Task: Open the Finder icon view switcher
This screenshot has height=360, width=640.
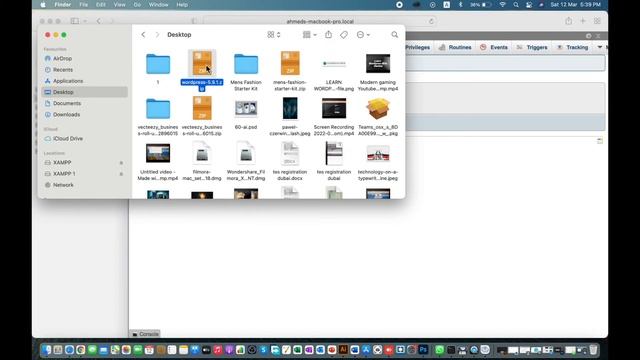Action: [x=273, y=35]
